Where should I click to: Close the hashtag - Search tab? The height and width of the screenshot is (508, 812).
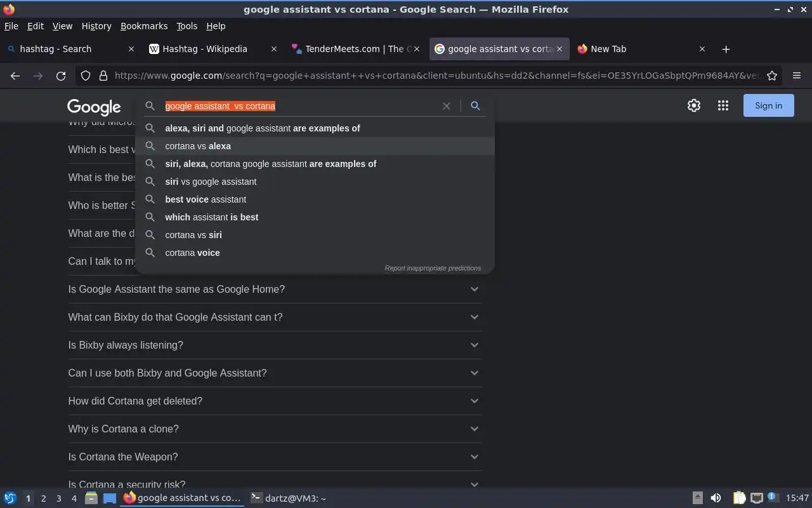click(x=131, y=49)
